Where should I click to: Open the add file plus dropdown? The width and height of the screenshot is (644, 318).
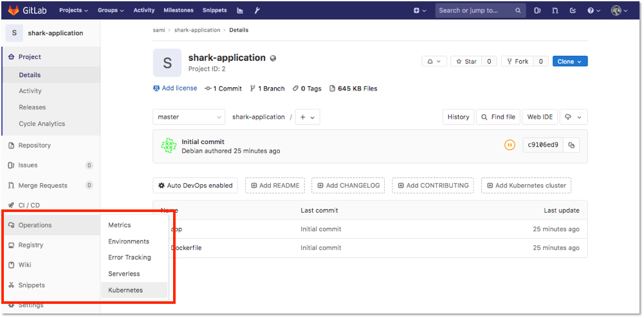(308, 117)
